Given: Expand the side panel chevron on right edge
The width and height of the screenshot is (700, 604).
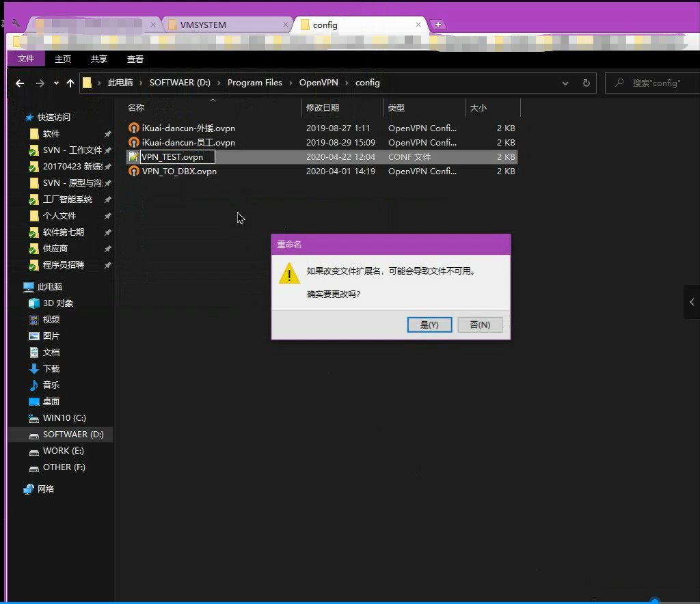Looking at the screenshot, I should 692,302.
